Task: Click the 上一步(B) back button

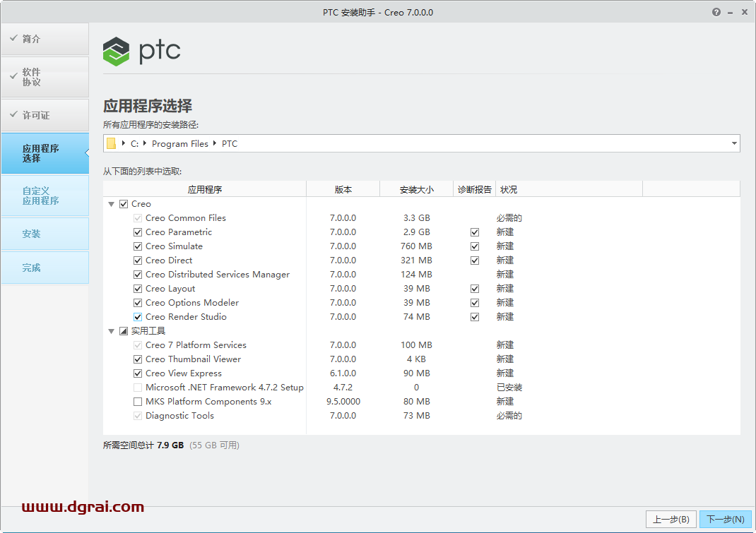Action: point(671,519)
